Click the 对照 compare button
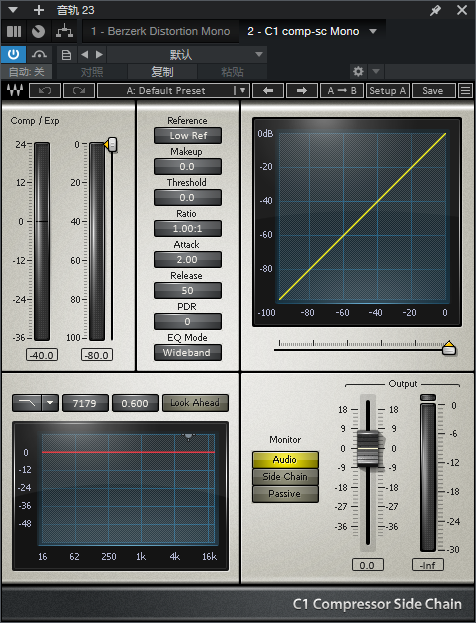 click(92, 72)
